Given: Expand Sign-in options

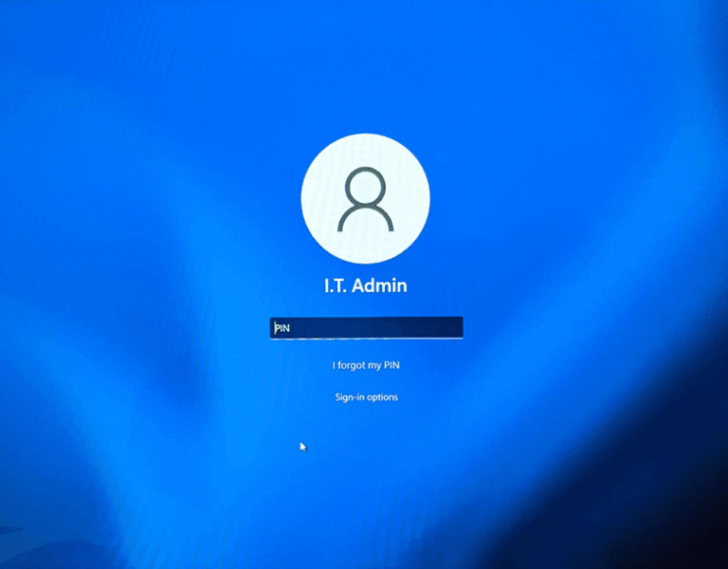Looking at the screenshot, I should point(366,396).
